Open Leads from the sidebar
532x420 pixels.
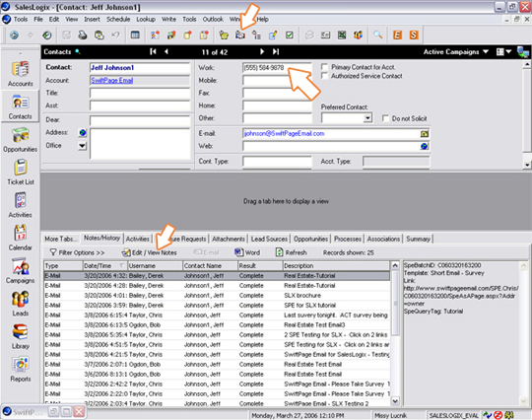(21, 304)
